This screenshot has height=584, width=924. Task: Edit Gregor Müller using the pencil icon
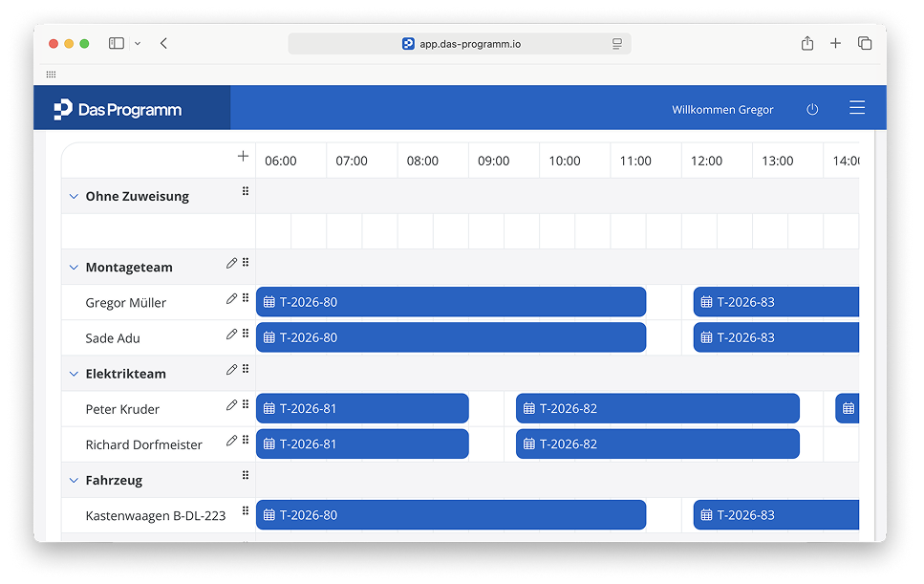(231, 299)
